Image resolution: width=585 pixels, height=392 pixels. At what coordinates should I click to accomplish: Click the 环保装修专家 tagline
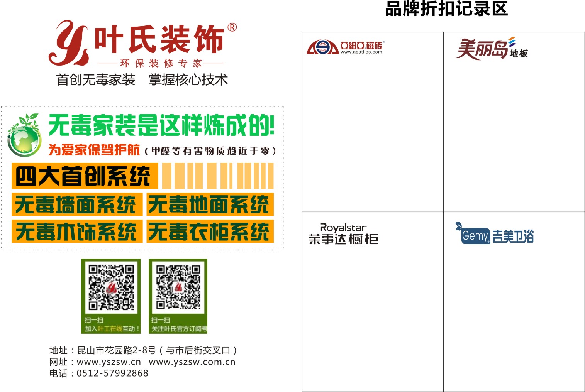click(161, 63)
